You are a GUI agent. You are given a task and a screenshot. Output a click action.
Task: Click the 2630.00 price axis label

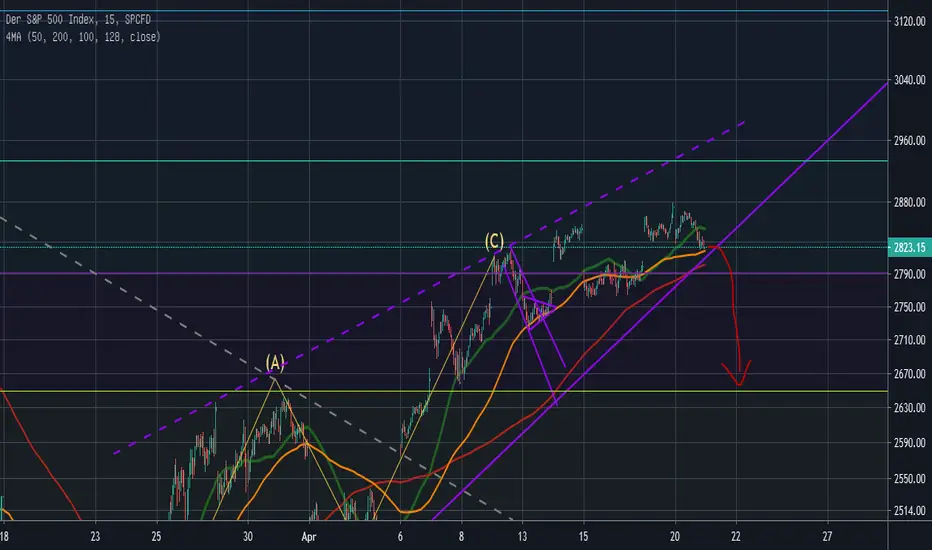(909, 408)
